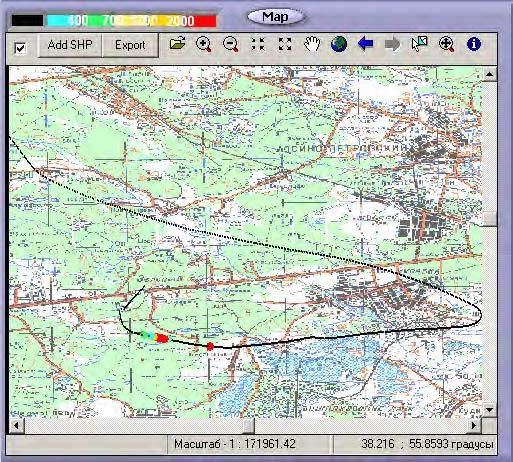Click the red segment of color legend

click(x=205, y=21)
